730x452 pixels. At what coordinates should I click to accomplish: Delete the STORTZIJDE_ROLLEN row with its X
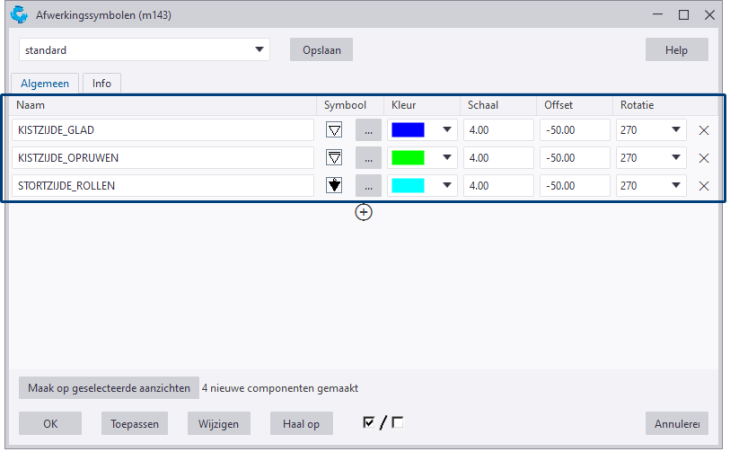[x=703, y=186]
